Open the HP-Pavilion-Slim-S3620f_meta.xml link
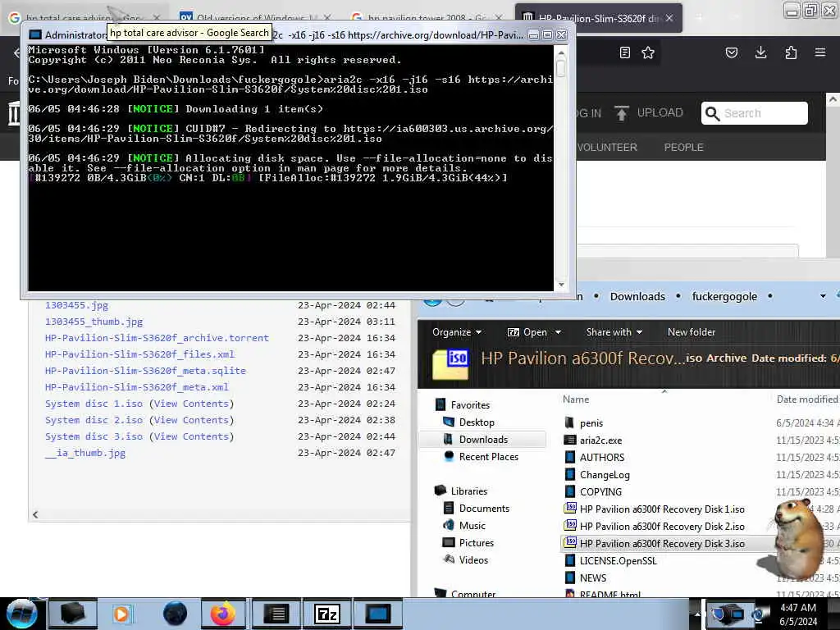840x630 pixels. coord(137,387)
